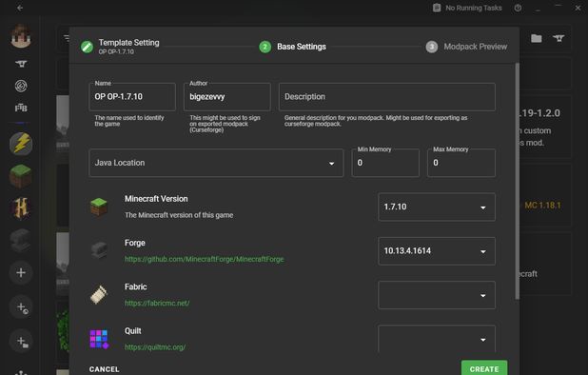Open the Java Location dropdown

(x=216, y=163)
